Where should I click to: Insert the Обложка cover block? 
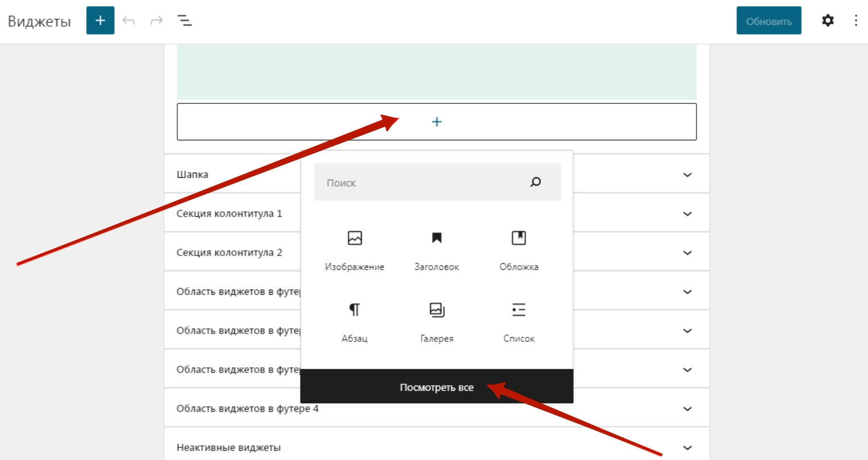coord(519,250)
